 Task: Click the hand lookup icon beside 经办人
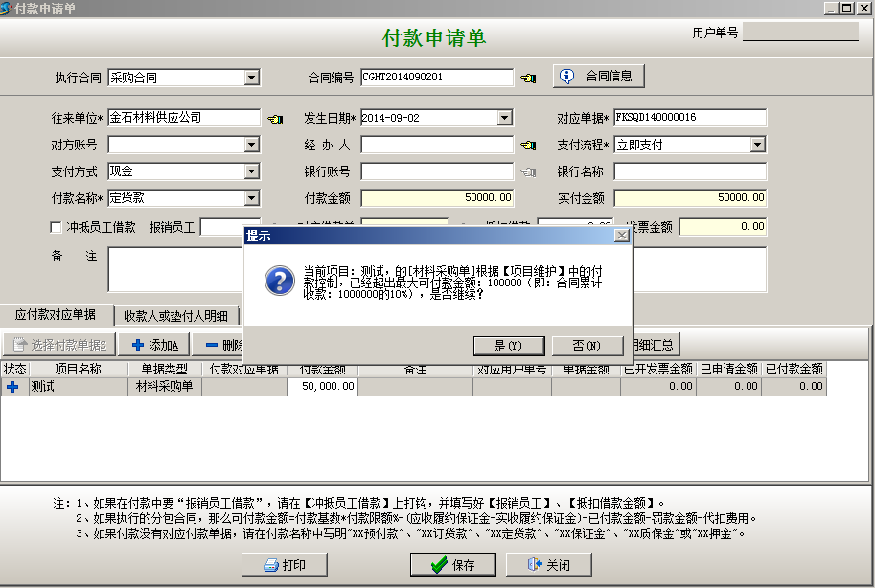pyautogui.click(x=528, y=146)
